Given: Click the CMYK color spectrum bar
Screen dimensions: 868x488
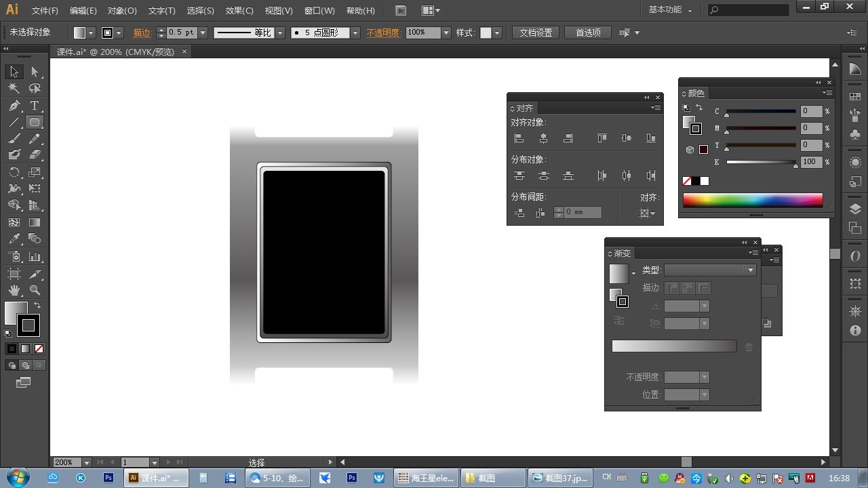Looking at the screenshot, I should (x=753, y=200).
